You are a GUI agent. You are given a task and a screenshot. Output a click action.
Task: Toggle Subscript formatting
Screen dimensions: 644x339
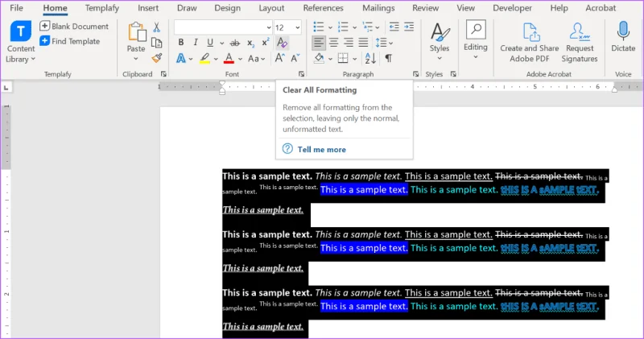click(x=250, y=43)
